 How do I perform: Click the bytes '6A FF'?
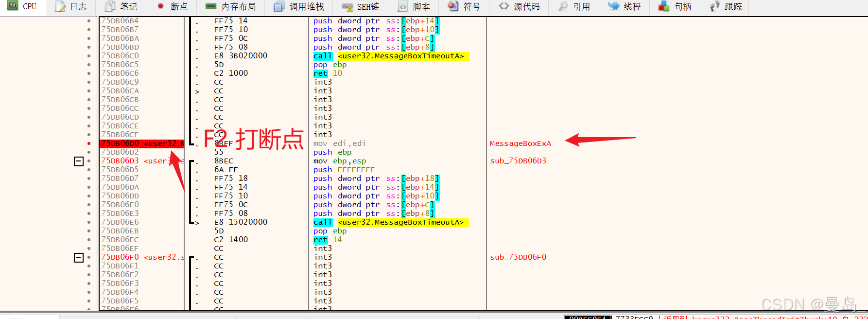(x=226, y=170)
